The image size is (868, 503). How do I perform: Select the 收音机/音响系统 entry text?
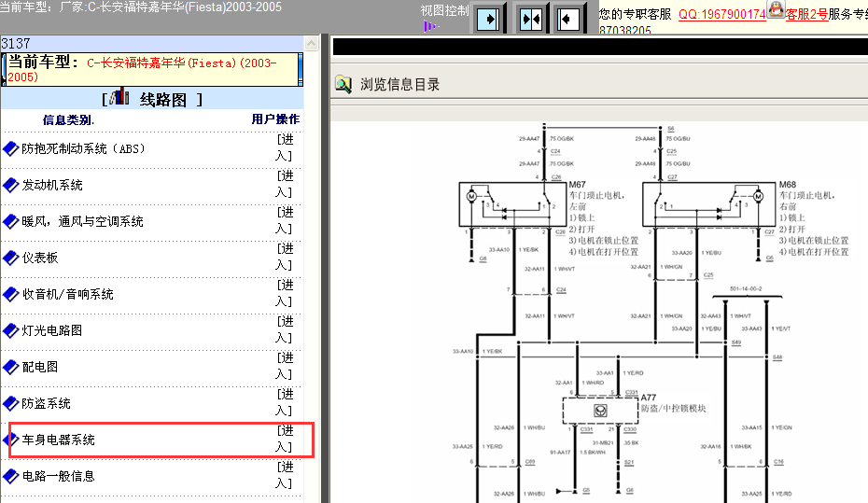click(x=67, y=294)
